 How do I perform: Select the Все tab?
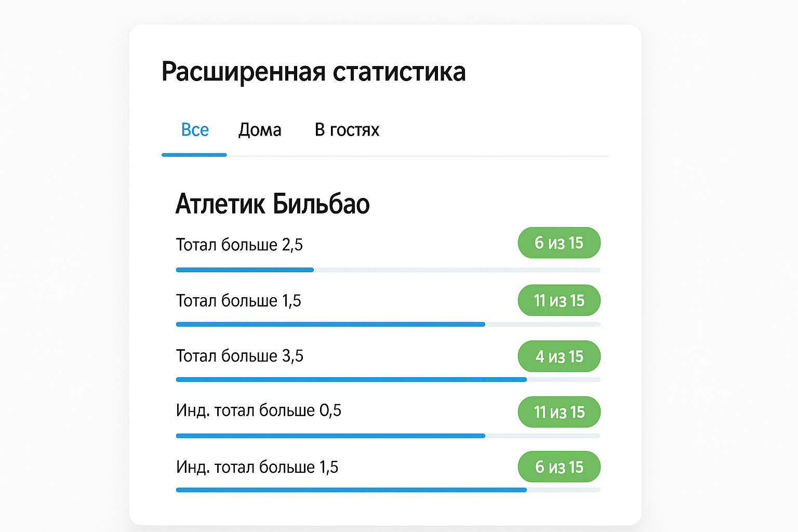click(195, 130)
